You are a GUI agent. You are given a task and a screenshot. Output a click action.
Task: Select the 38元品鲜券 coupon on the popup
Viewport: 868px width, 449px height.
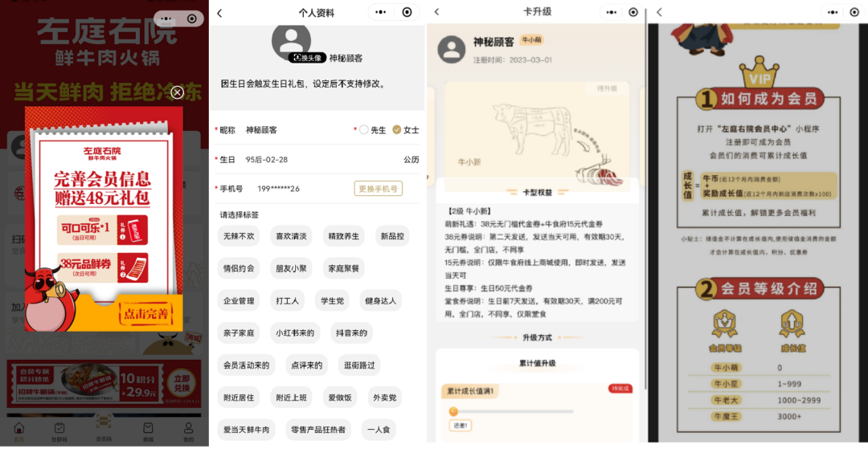click(x=102, y=267)
